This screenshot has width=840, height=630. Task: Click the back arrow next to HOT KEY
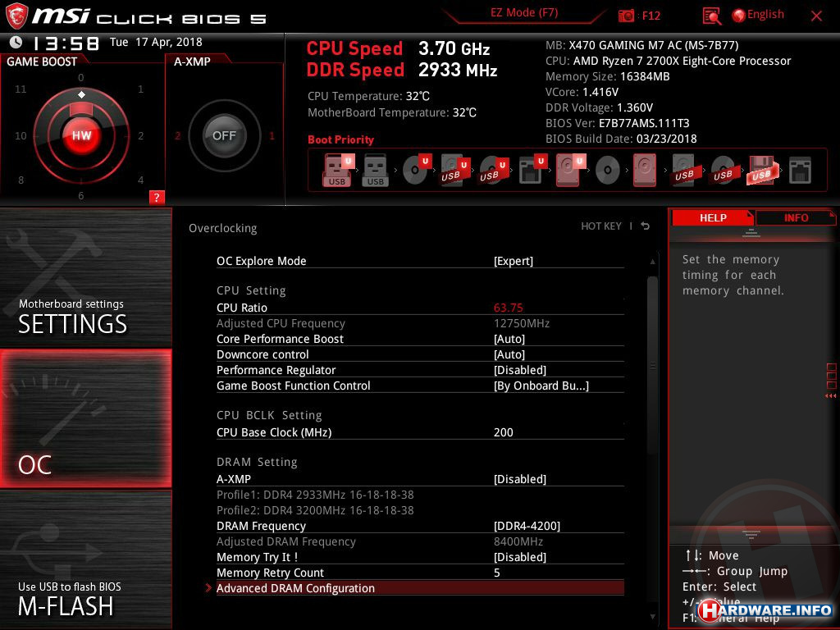(646, 226)
